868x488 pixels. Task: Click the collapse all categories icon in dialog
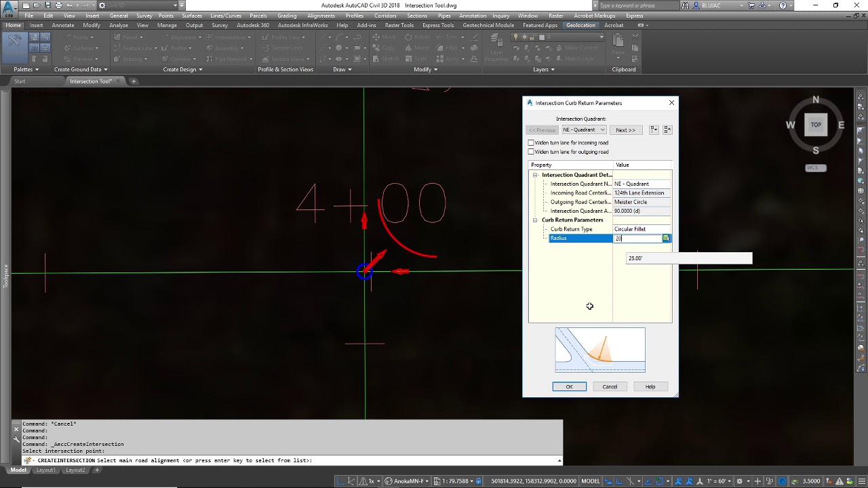click(667, 129)
